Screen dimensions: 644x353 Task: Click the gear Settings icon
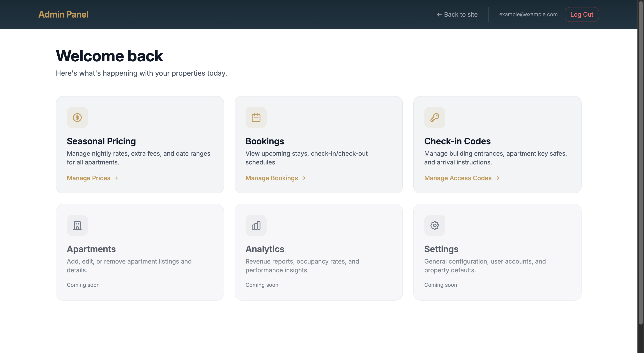pos(435,225)
